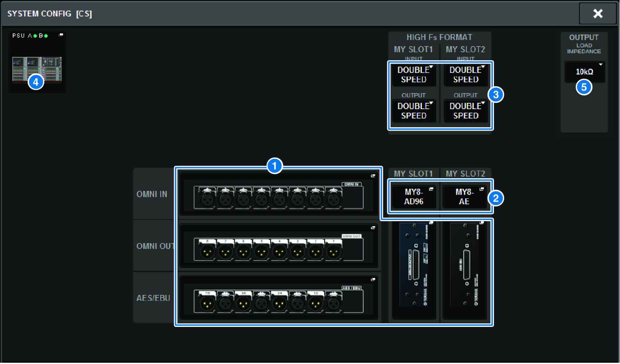Open MY SLOT2 INPUT DOUBLE SPEED dropdown
This screenshot has width=620, height=364.
(x=466, y=75)
